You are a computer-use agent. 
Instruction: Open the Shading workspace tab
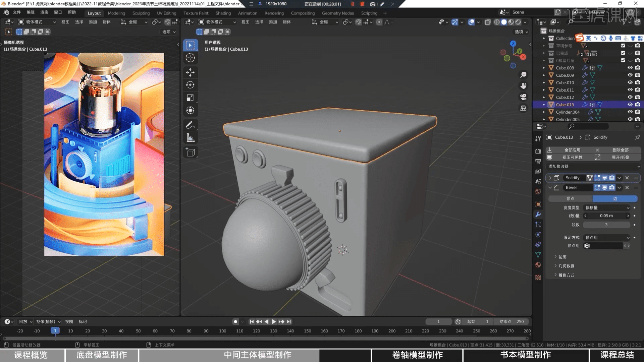pos(223,13)
